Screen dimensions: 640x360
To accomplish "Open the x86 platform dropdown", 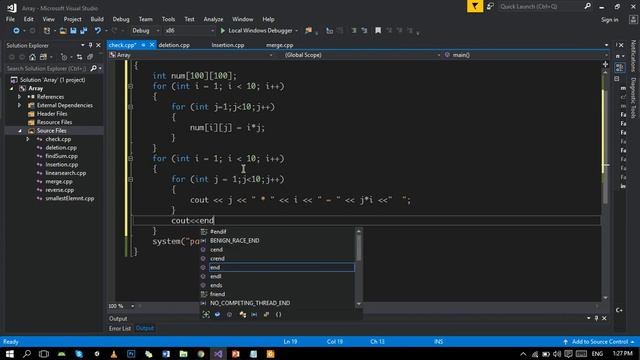I will (x=189, y=31).
